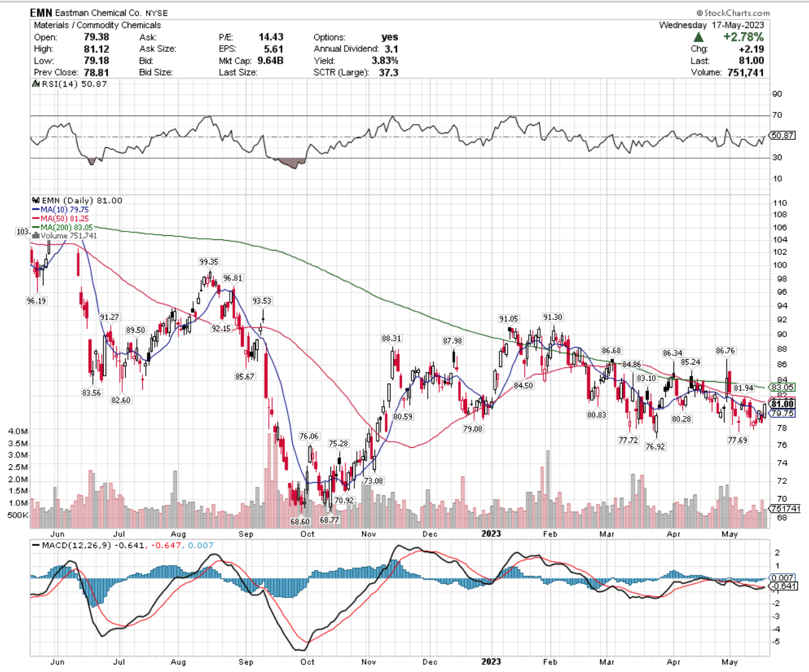Click the 2023 label on bottom time axis
This screenshot has width=809, height=672.
(x=491, y=662)
